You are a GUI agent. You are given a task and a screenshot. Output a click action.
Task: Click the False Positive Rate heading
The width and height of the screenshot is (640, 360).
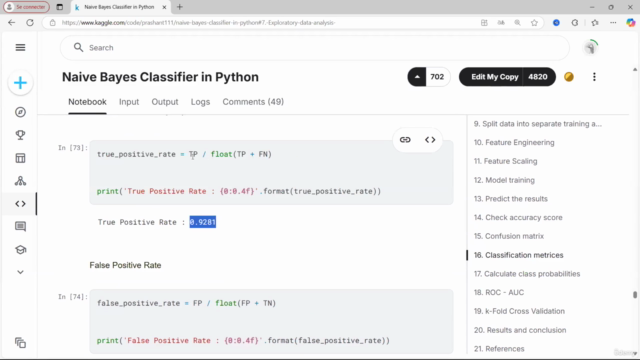point(125,265)
